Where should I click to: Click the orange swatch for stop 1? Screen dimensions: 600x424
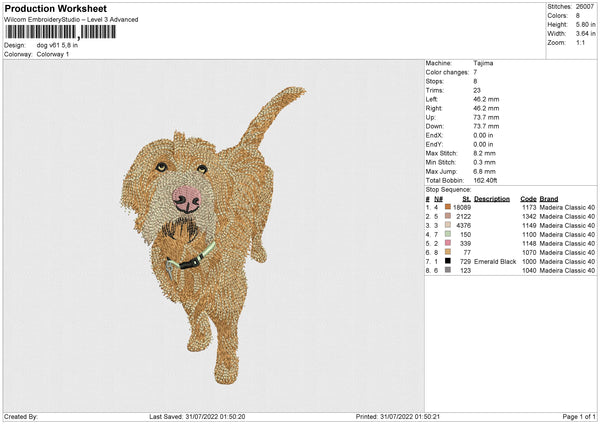click(x=448, y=206)
